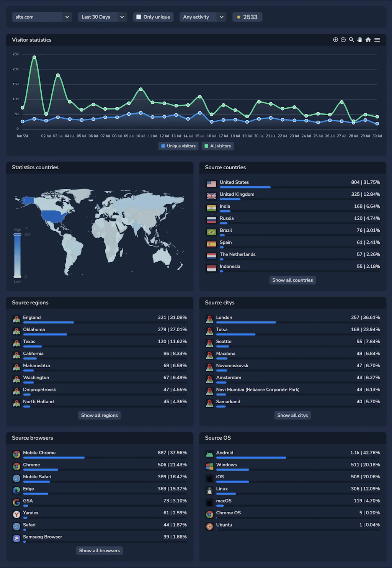Switch to the Statistics countries panel header

35,167
